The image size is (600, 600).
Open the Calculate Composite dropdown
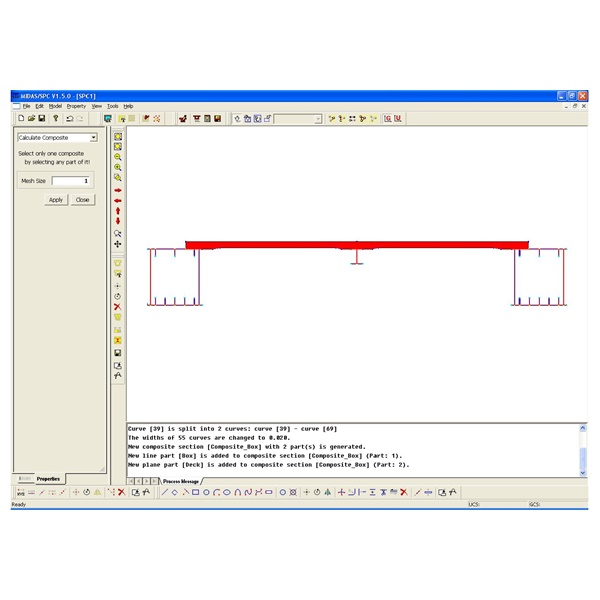point(94,137)
